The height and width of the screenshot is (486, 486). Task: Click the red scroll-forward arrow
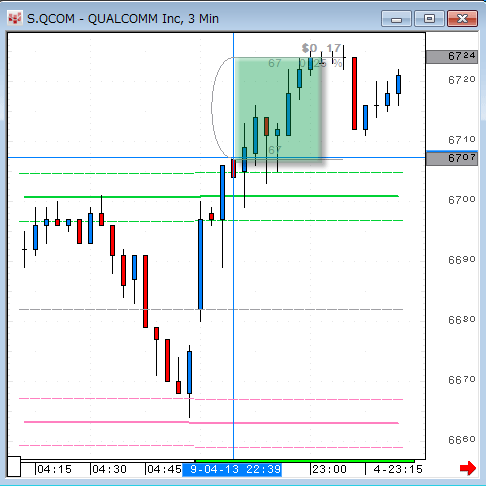tap(468, 468)
